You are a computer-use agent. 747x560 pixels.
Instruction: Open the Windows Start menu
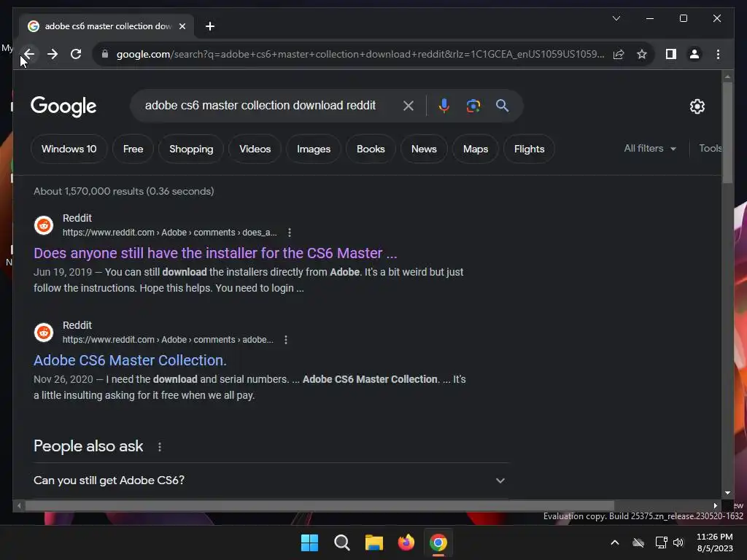(x=309, y=542)
